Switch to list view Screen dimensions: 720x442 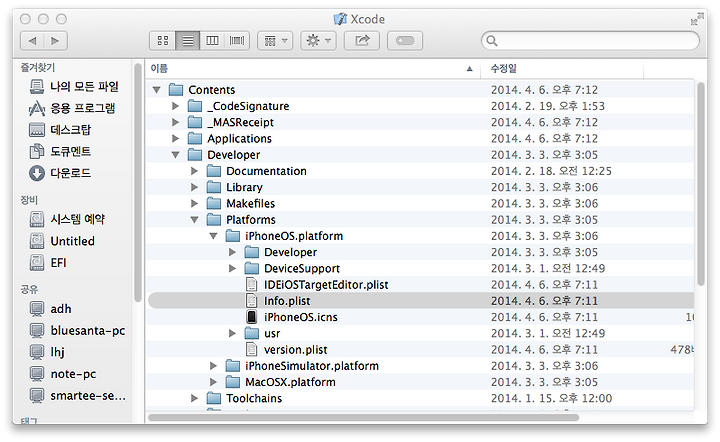(x=188, y=41)
